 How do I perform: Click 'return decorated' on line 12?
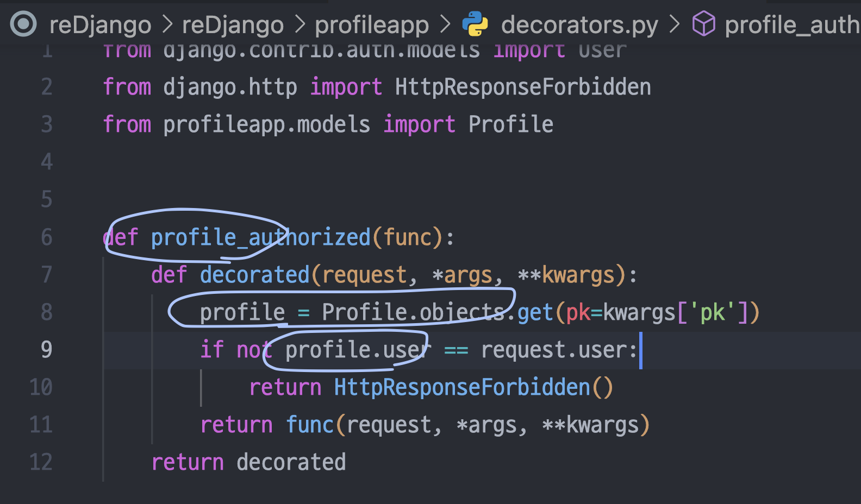click(x=248, y=462)
